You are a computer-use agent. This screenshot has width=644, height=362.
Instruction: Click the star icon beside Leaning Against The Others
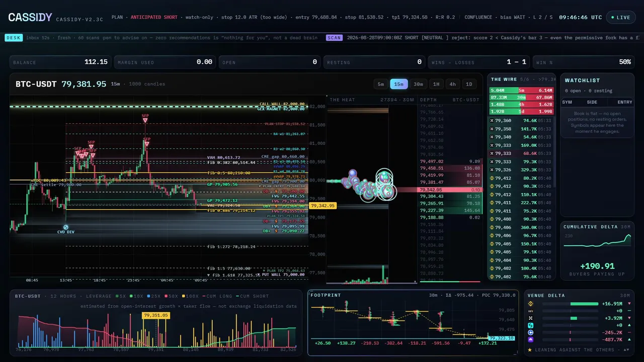[530, 349]
